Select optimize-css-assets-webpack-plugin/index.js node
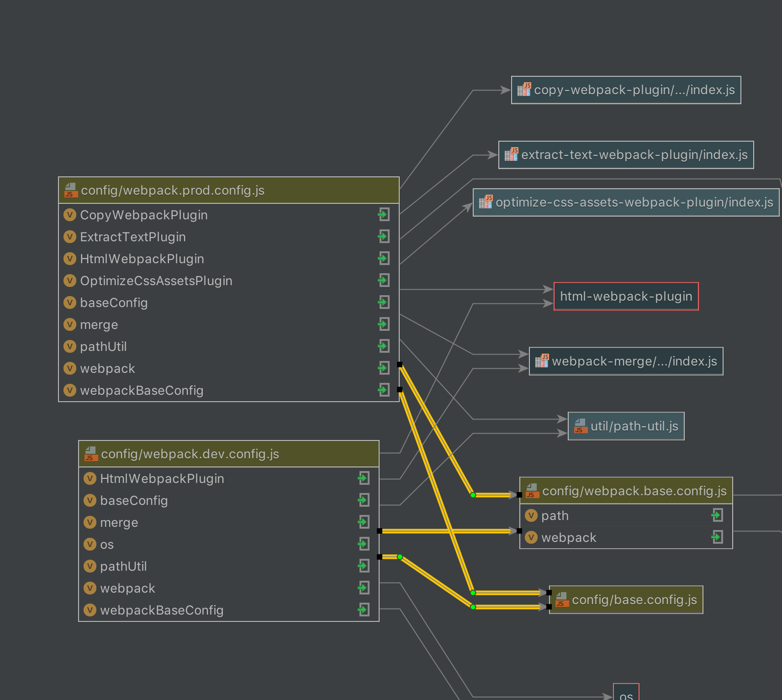Viewport: 782px width, 700px height. 626,202
